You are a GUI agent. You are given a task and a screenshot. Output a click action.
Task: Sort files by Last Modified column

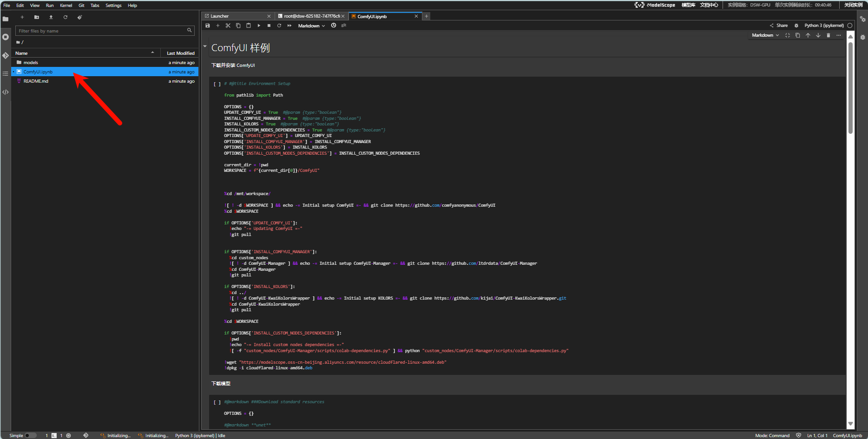click(180, 53)
